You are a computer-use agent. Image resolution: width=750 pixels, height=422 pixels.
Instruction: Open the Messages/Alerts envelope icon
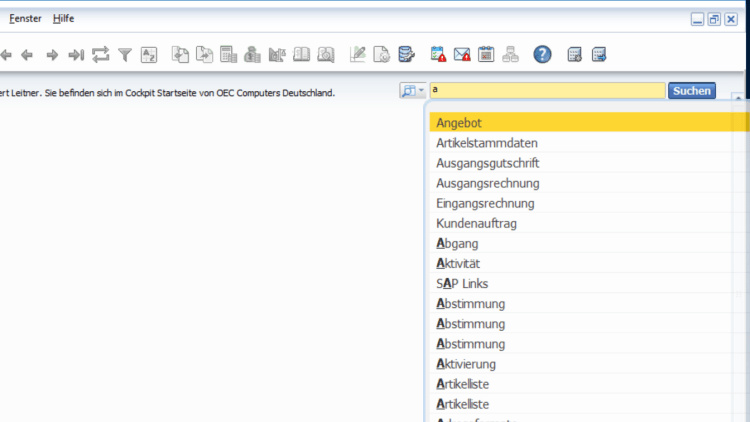(462, 55)
